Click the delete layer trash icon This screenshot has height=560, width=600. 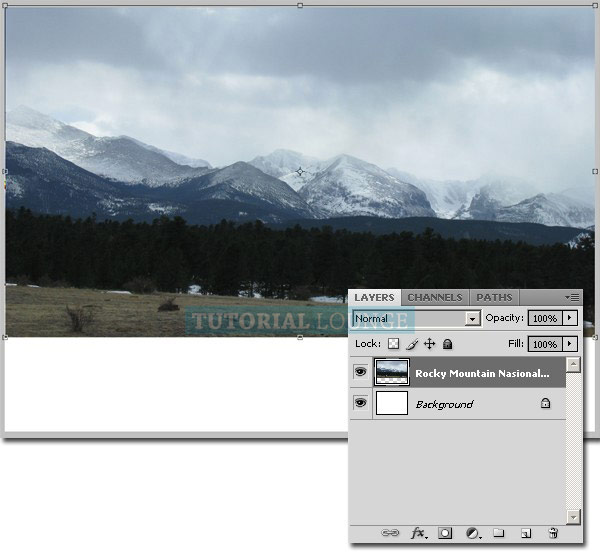[553, 534]
